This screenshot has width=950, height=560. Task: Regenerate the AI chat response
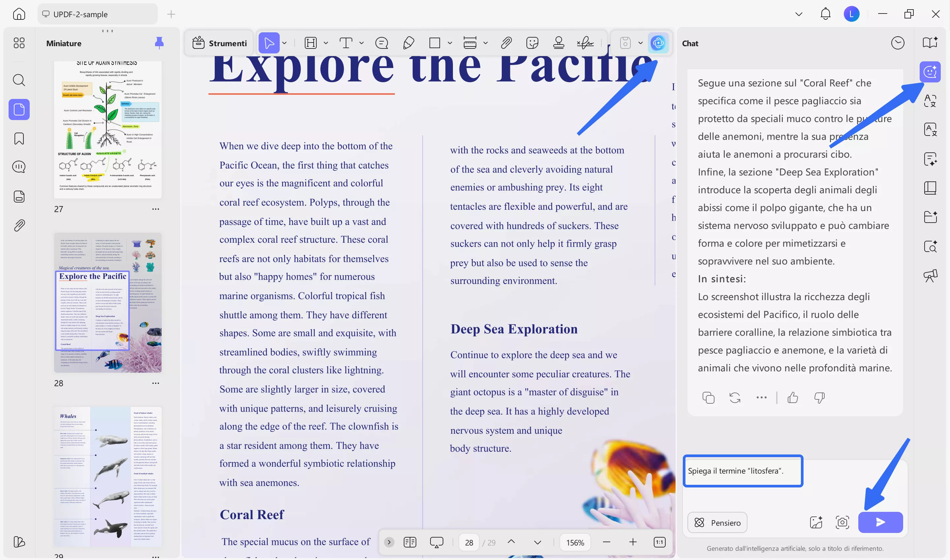tap(735, 397)
